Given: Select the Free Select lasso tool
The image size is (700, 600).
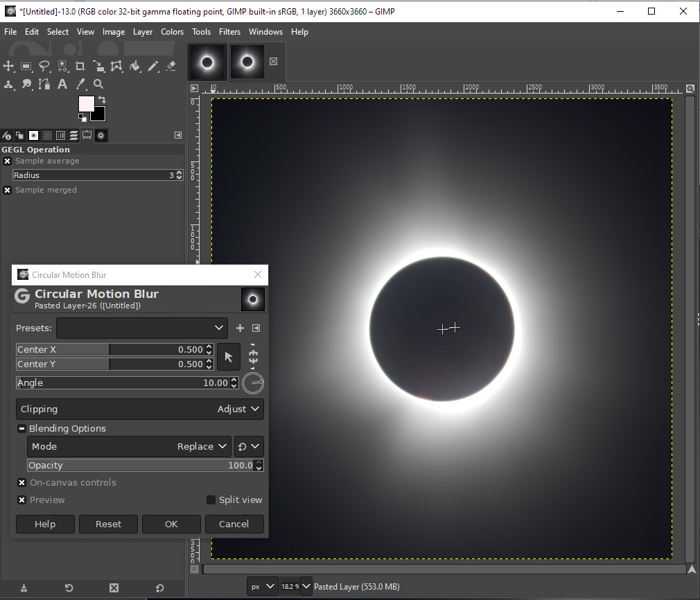Looking at the screenshot, I should click(x=44, y=67).
